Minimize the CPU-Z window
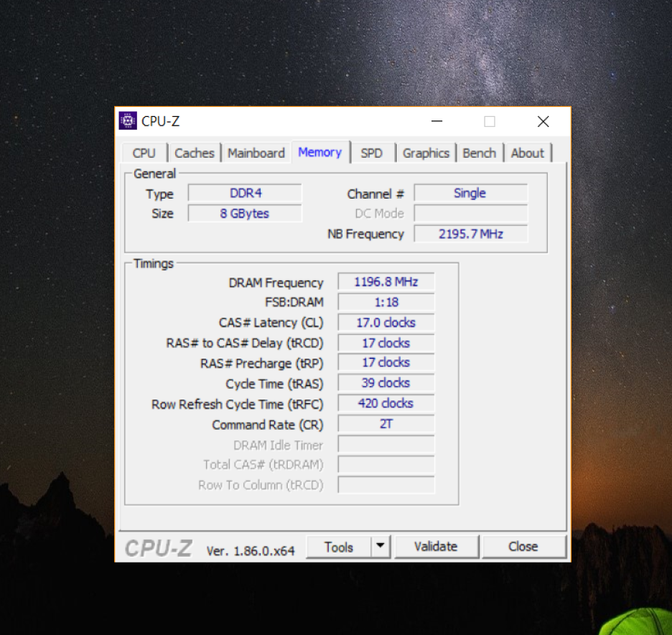 (437, 121)
